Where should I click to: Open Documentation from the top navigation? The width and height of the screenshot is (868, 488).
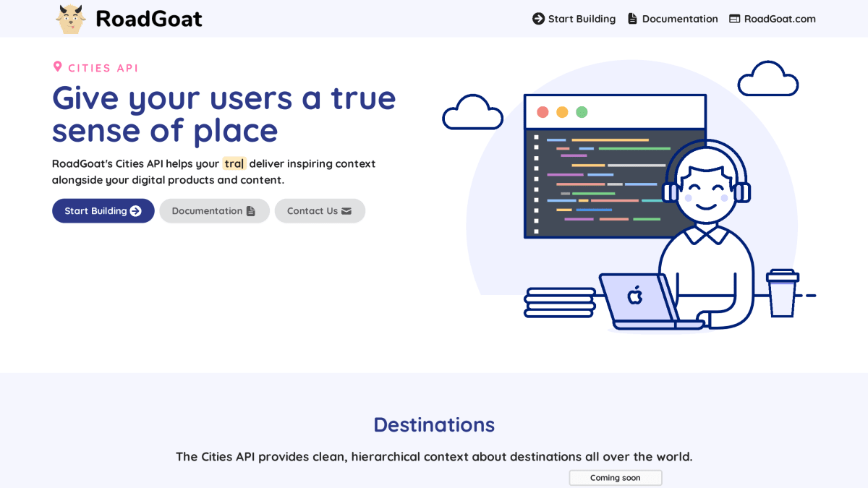pyautogui.click(x=673, y=19)
